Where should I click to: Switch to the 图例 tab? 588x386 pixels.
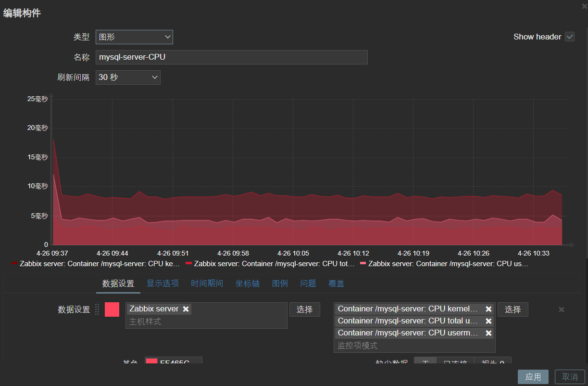(280, 283)
